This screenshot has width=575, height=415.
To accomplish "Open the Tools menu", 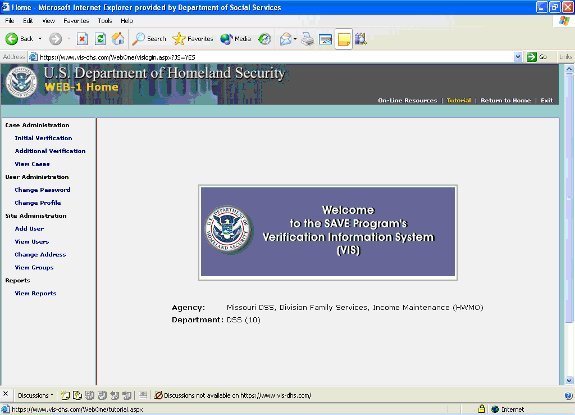I will pos(105,21).
